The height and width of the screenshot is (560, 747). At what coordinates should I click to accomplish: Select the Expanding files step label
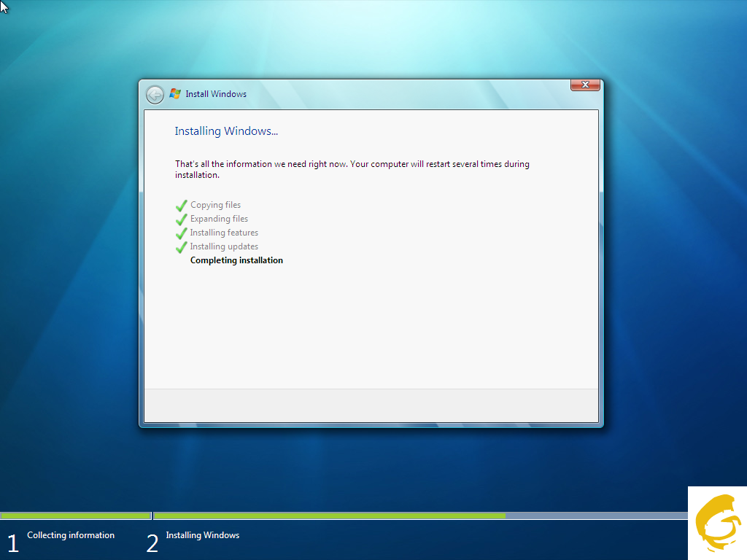pyautogui.click(x=219, y=219)
